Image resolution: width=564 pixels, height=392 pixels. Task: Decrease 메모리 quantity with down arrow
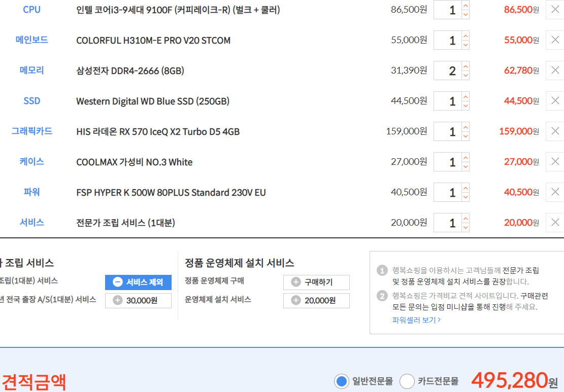coord(466,75)
